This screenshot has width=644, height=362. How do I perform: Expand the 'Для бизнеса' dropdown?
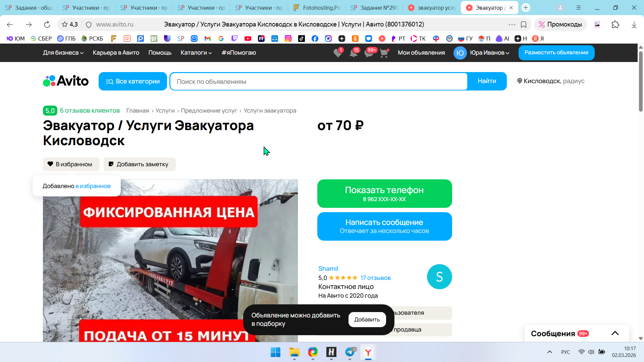(63, 53)
